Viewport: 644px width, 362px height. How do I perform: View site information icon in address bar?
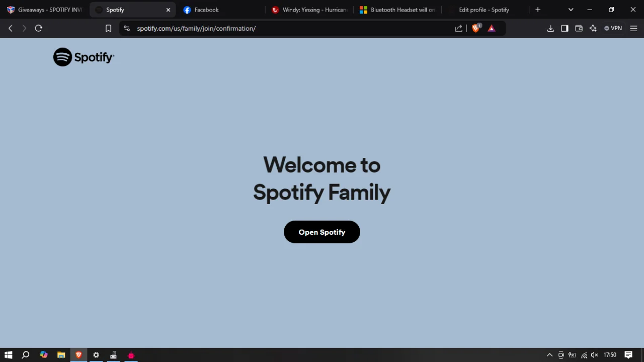point(127,29)
